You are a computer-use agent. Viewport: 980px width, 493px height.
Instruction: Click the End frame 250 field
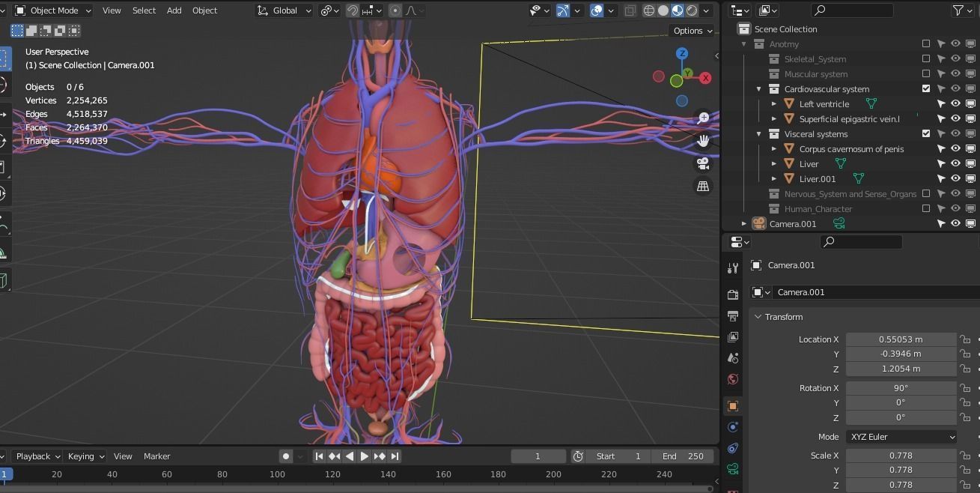683,456
